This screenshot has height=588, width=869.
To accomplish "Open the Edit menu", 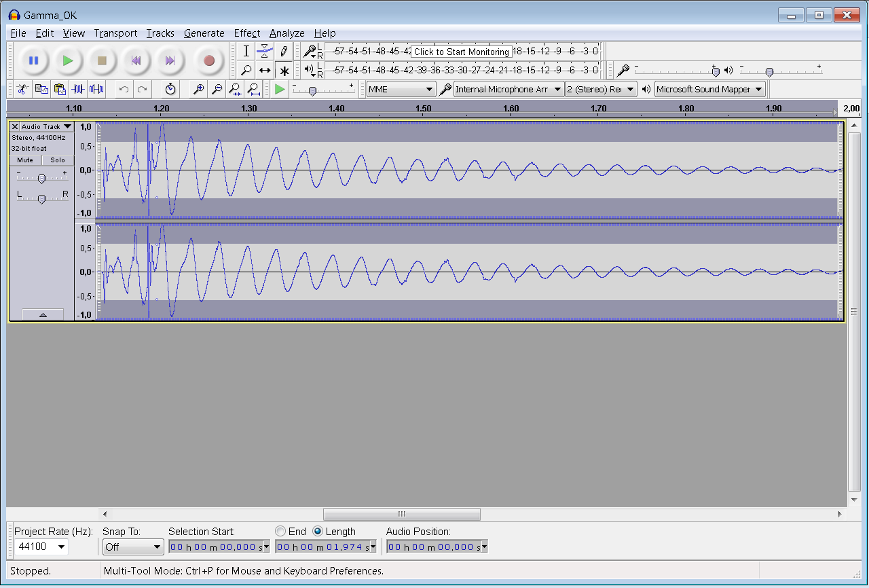I will (x=45, y=33).
